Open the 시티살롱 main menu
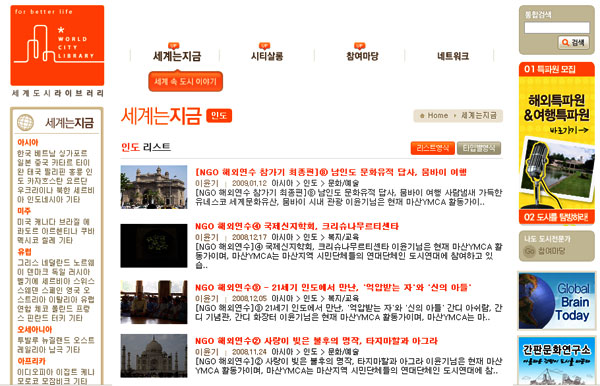 pos(267,56)
